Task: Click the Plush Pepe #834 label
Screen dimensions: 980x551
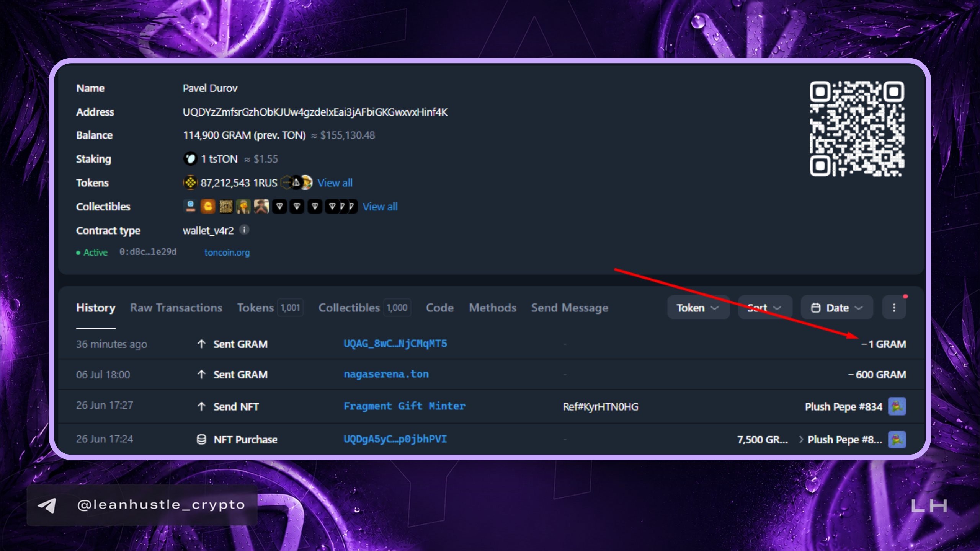Action: (844, 406)
